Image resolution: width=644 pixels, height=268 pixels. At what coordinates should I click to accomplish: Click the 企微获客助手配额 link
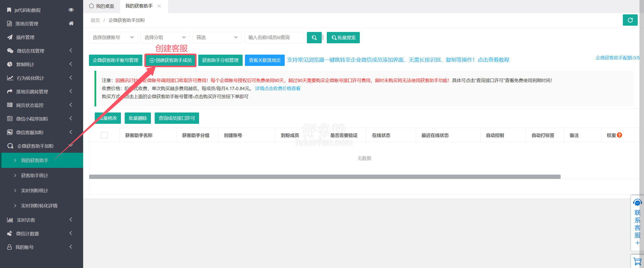pyautogui.click(x=617, y=58)
